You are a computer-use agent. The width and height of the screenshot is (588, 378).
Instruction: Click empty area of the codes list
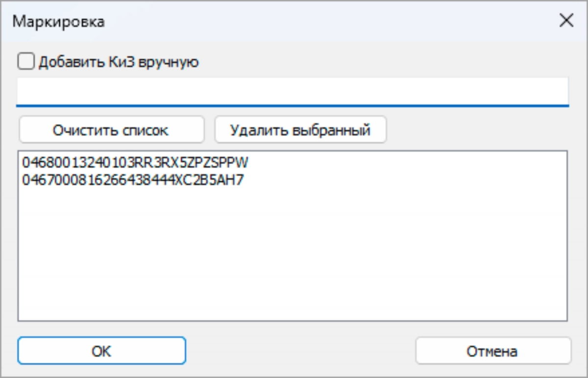coord(293,255)
